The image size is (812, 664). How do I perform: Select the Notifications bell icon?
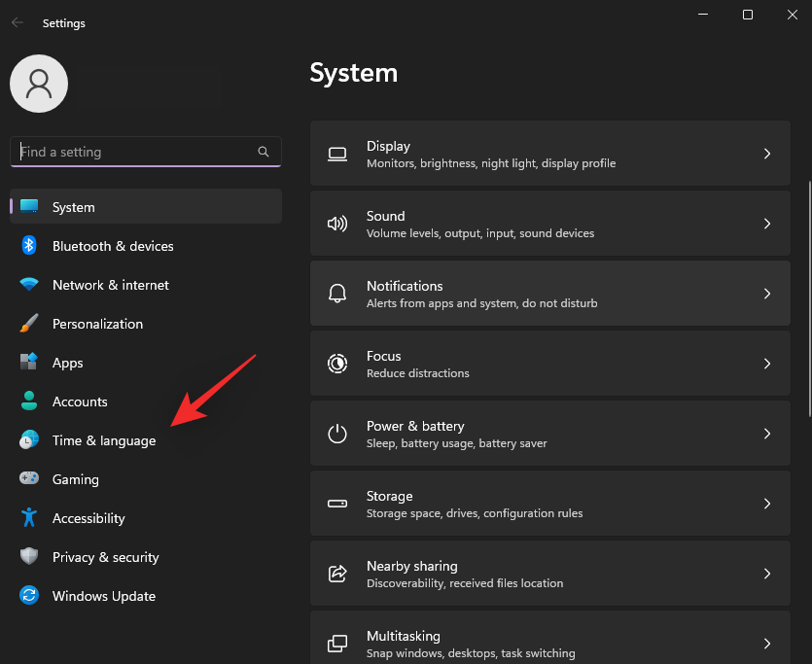point(336,293)
